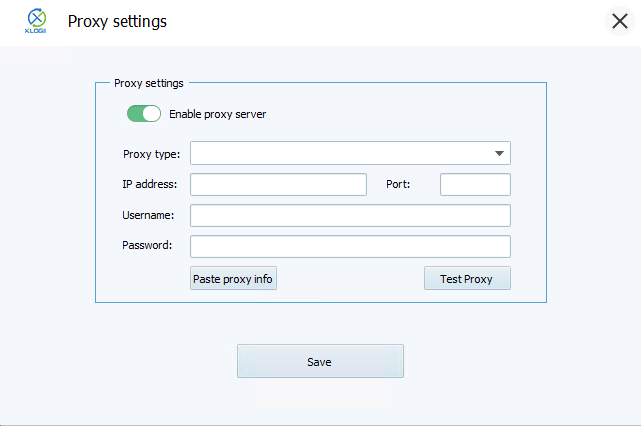The image size is (641, 426).
Task: Click the "Enable proxy server" label text
Action: coord(217,114)
